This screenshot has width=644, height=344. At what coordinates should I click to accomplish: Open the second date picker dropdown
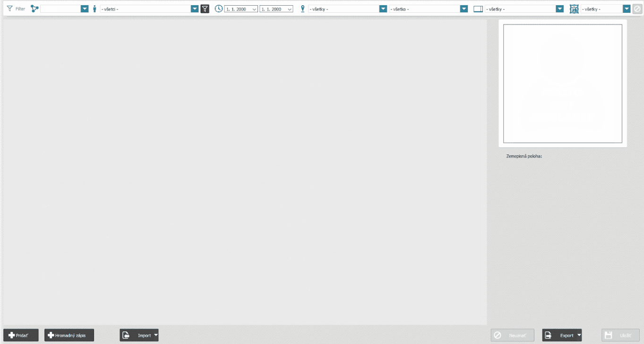point(290,9)
